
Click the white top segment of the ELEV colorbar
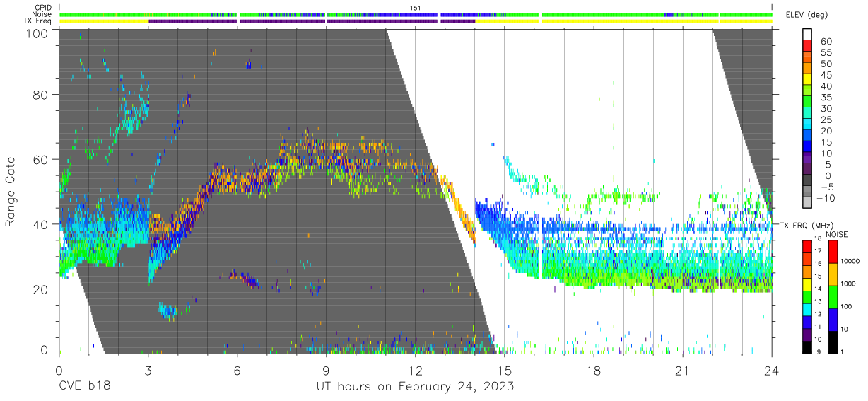coord(808,35)
